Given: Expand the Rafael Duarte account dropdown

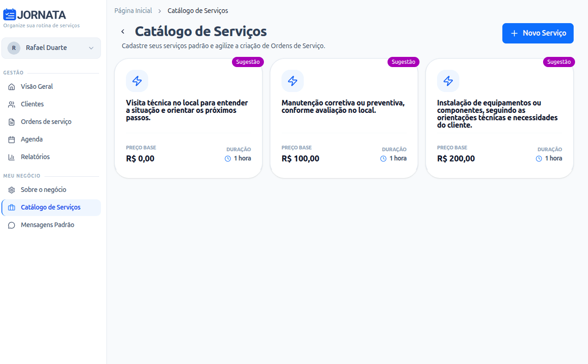Looking at the screenshot, I should [x=91, y=48].
